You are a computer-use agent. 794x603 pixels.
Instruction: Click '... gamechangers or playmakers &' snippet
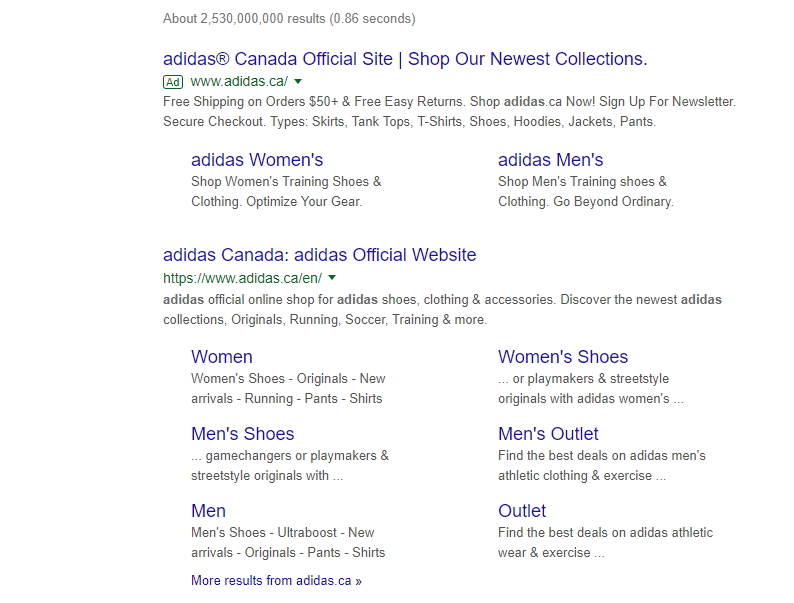click(290, 456)
